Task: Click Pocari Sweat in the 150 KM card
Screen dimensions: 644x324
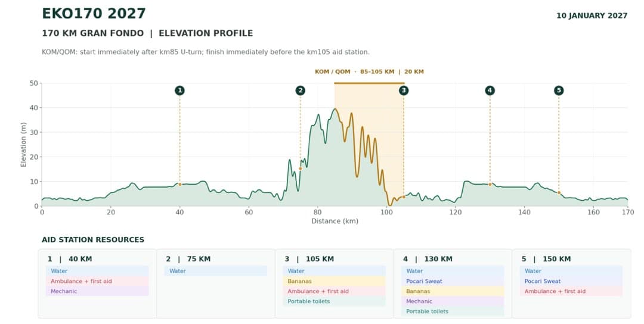Action: click(x=571, y=281)
